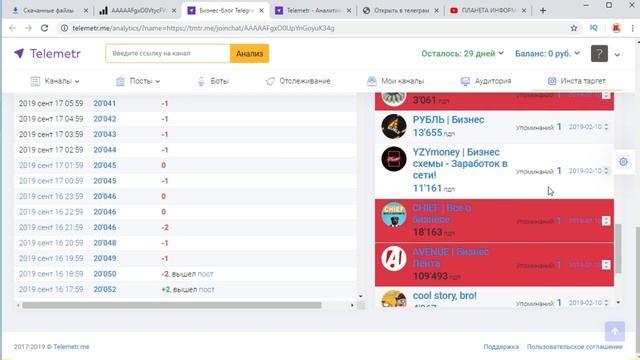Click the browser forward arrow

coord(28,28)
